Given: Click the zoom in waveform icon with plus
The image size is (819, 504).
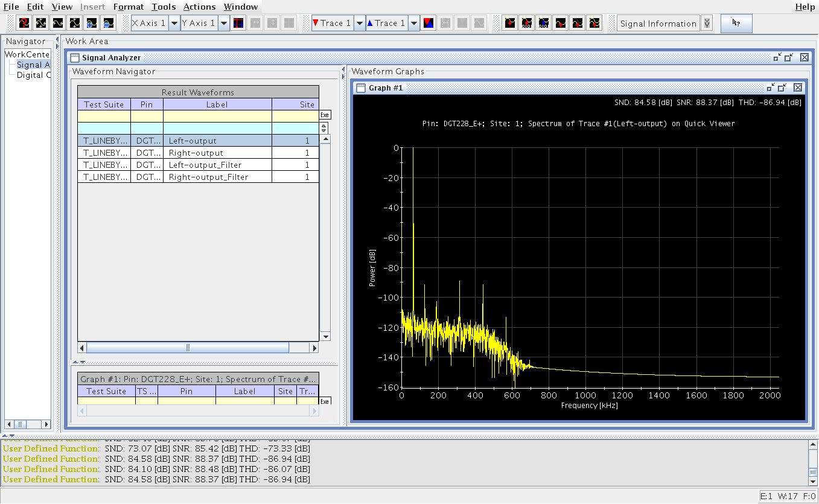Looking at the screenshot, I should coord(91,24).
